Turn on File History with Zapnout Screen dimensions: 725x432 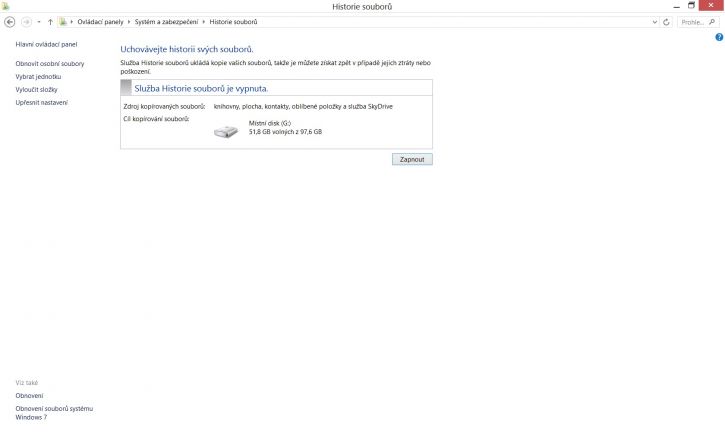[x=412, y=159]
